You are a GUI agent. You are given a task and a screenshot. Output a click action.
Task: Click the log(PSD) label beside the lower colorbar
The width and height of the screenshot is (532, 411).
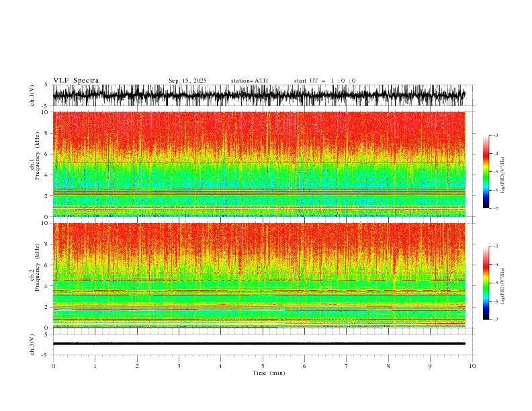(503, 286)
